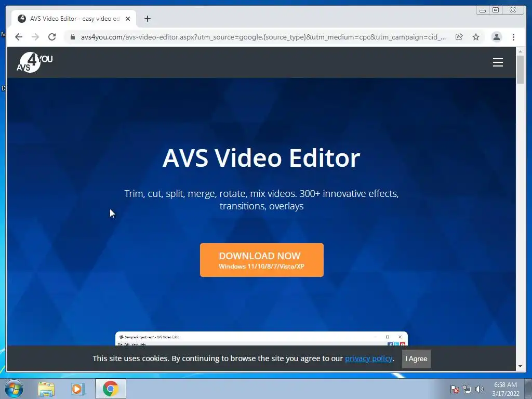Open Windows Explorer from taskbar
The height and width of the screenshot is (399, 532).
click(46, 389)
